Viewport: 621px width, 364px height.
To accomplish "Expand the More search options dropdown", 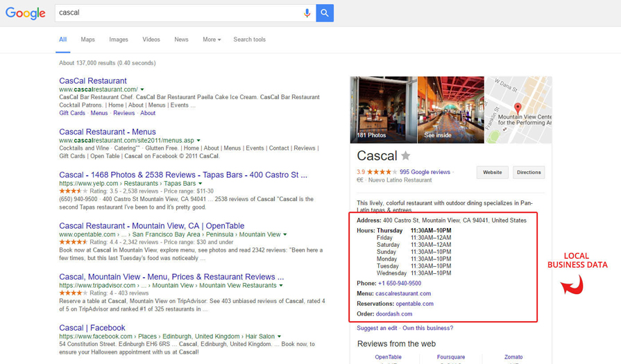I will tap(212, 40).
